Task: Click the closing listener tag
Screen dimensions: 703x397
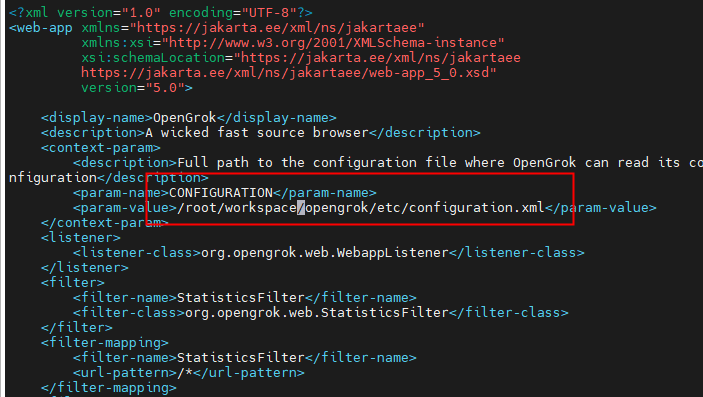Action: click(x=85, y=267)
